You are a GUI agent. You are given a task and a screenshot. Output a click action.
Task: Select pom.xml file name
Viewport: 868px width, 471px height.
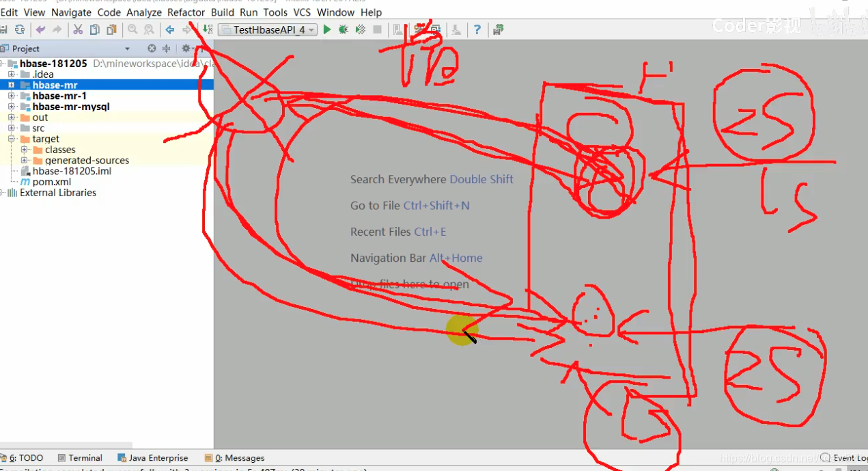(x=52, y=182)
